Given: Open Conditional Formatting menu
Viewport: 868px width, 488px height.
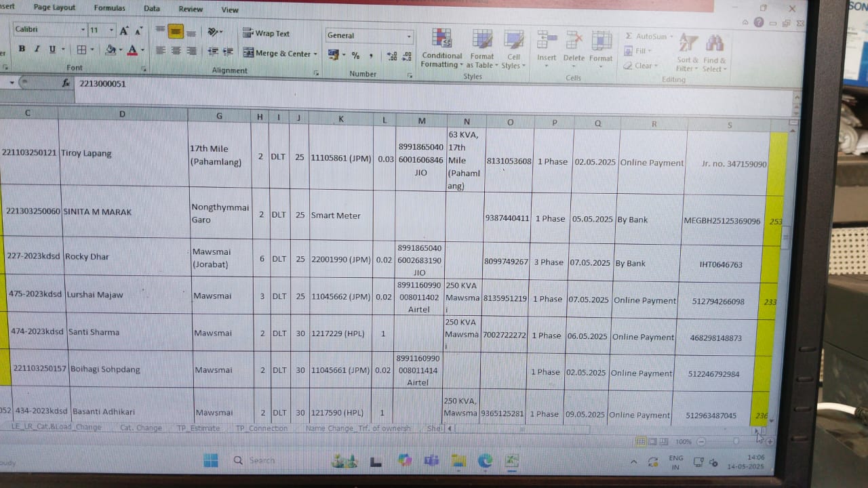Looking at the screenshot, I should (441, 49).
